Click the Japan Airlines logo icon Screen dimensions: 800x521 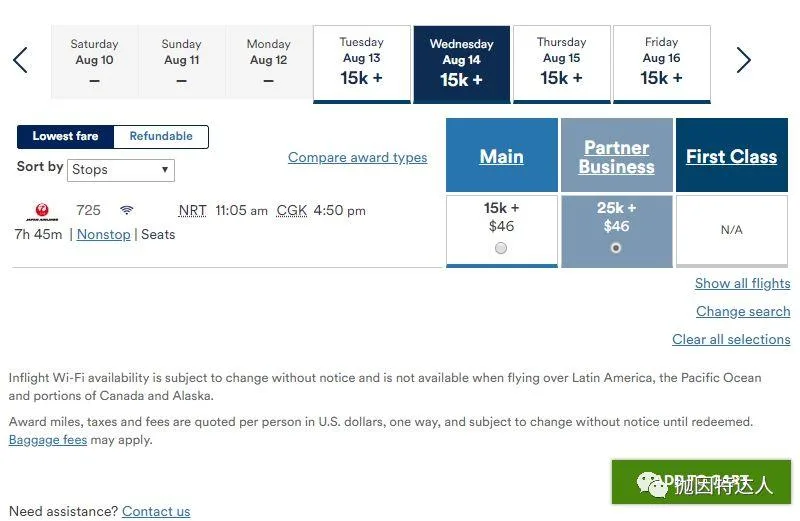click(42, 211)
